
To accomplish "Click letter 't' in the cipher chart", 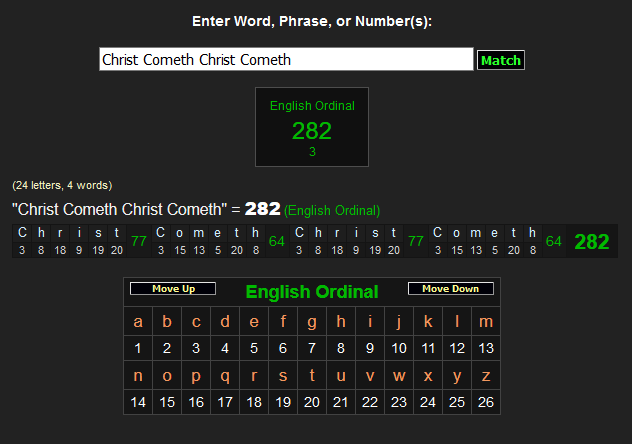I will [x=312, y=376].
